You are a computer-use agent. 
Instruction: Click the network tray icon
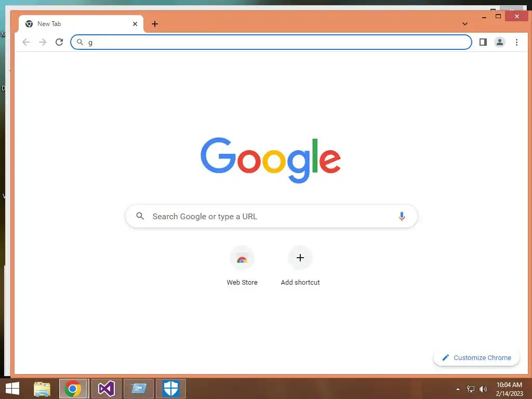[471, 389]
